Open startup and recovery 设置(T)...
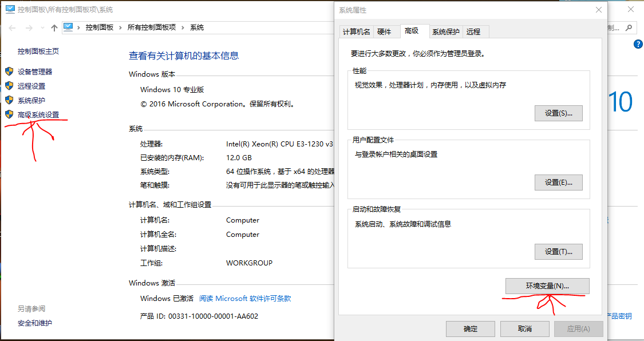The image size is (644, 341). point(559,252)
